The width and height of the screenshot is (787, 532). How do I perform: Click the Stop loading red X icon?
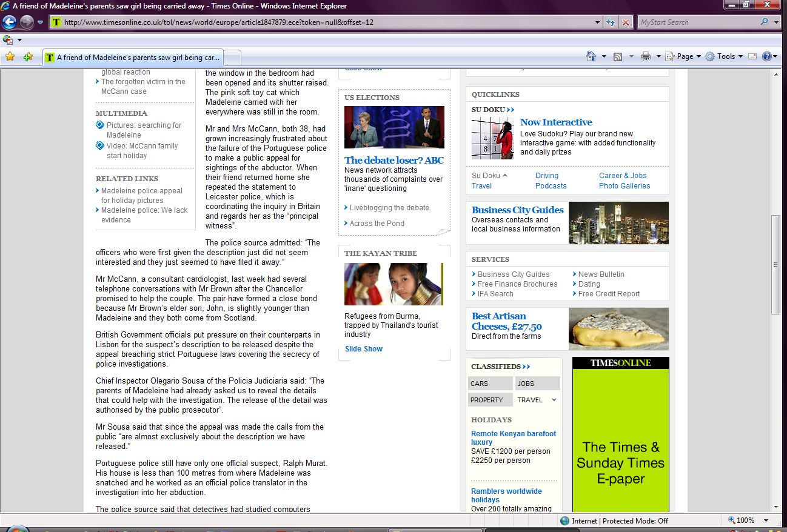click(x=626, y=22)
